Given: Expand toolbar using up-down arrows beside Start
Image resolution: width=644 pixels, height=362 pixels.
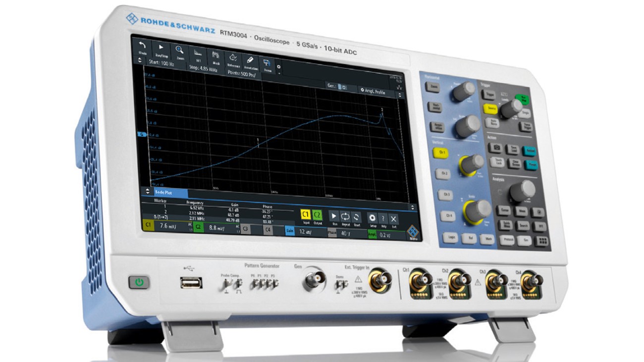Looking at the screenshot, I should pyautogui.click(x=140, y=60).
